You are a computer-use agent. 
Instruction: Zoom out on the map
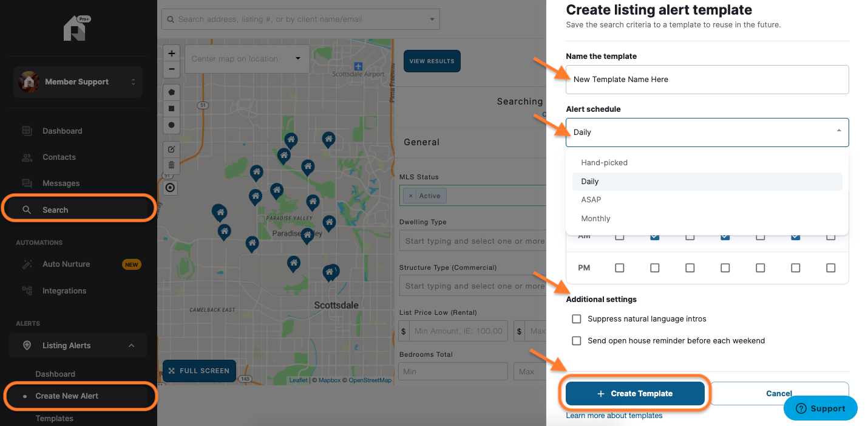(x=171, y=68)
